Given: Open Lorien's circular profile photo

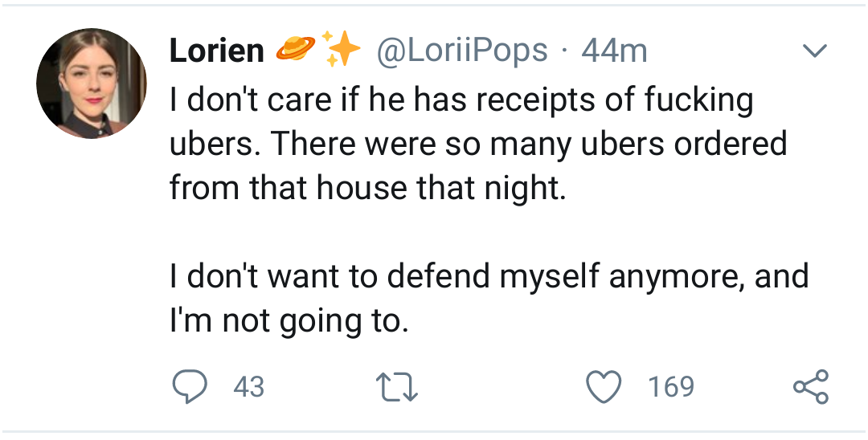Looking at the screenshot, I should coord(92,83).
